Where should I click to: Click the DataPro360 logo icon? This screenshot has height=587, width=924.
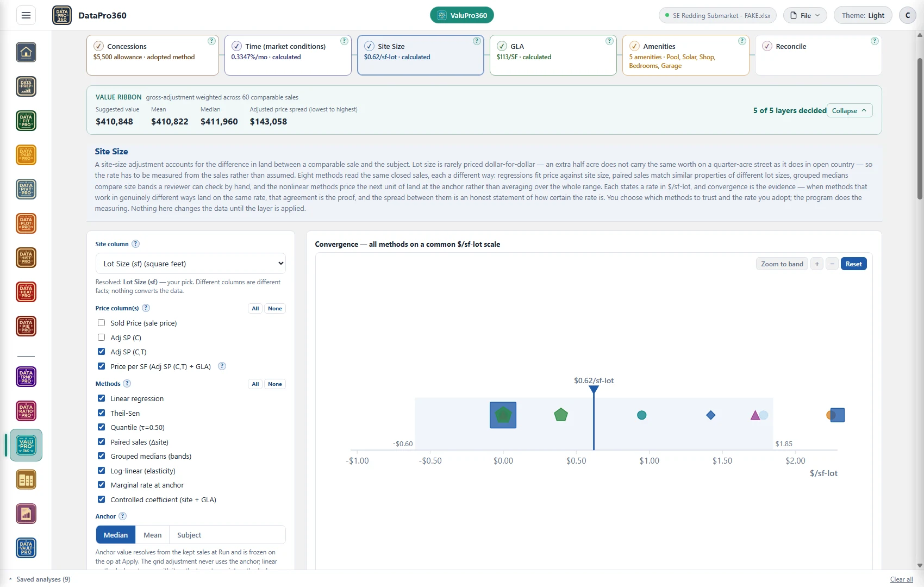pyautogui.click(x=62, y=15)
